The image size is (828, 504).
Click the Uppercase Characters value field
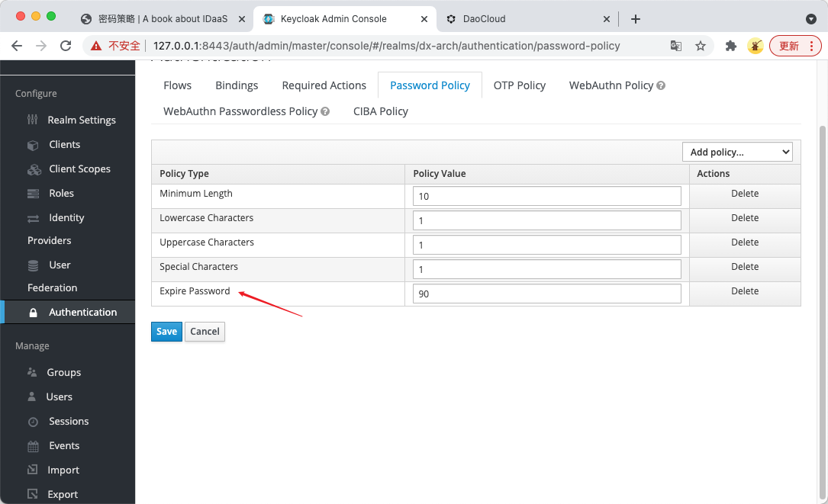(546, 244)
